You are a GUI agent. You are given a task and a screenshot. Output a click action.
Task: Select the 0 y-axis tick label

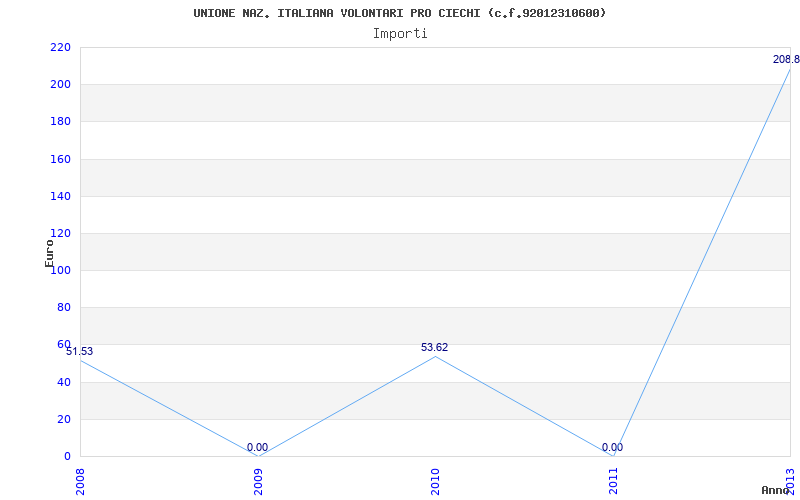(x=67, y=456)
